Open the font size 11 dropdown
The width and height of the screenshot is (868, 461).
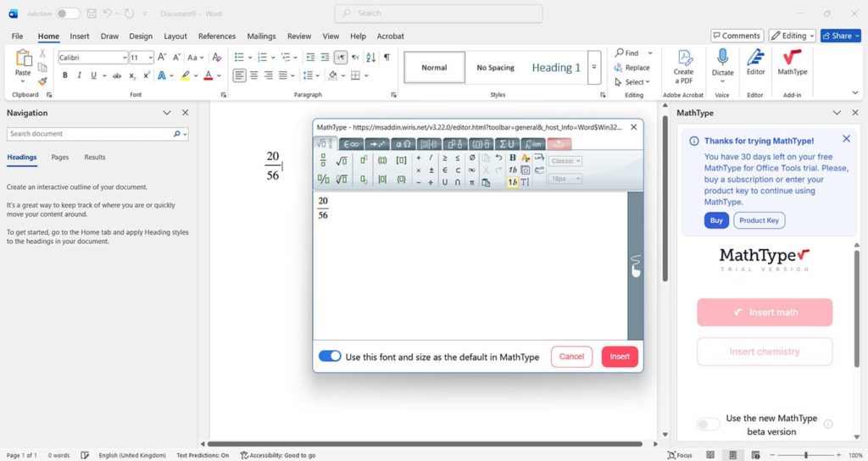(x=150, y=58)
